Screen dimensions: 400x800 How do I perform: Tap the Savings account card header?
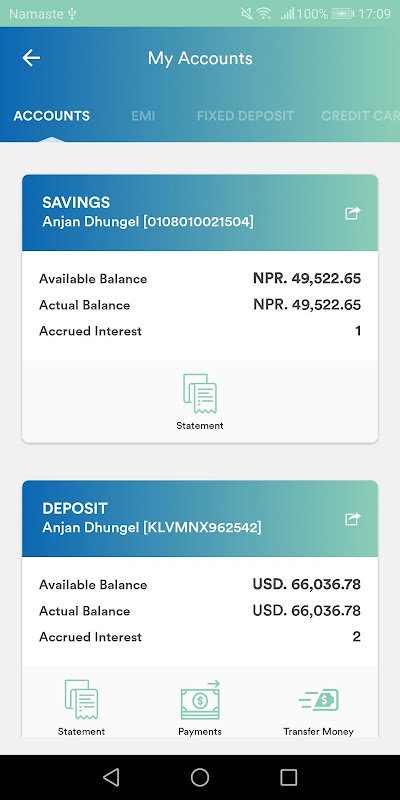(x=200, y=212)
